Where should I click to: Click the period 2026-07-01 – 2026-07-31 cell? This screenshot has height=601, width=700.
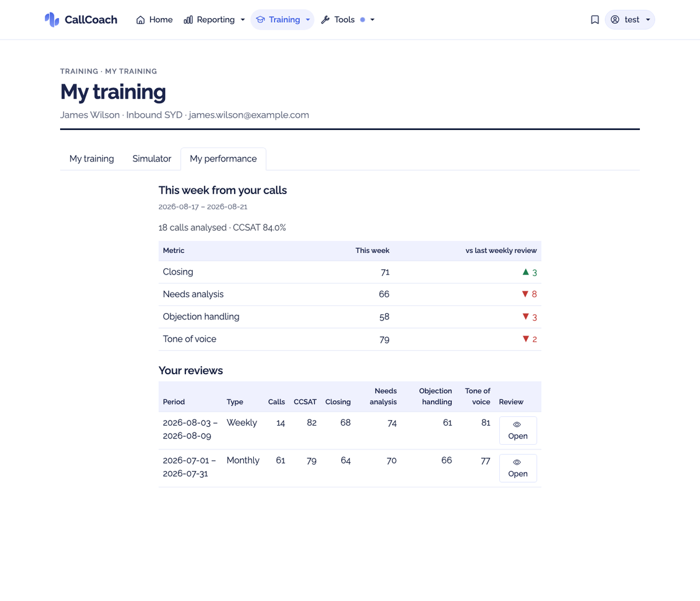[190, 468]
